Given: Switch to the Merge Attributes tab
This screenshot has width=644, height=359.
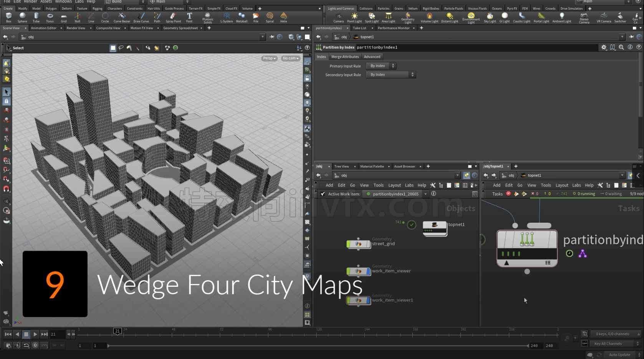Looking at the screenshot, I should (x=345, y=57).
